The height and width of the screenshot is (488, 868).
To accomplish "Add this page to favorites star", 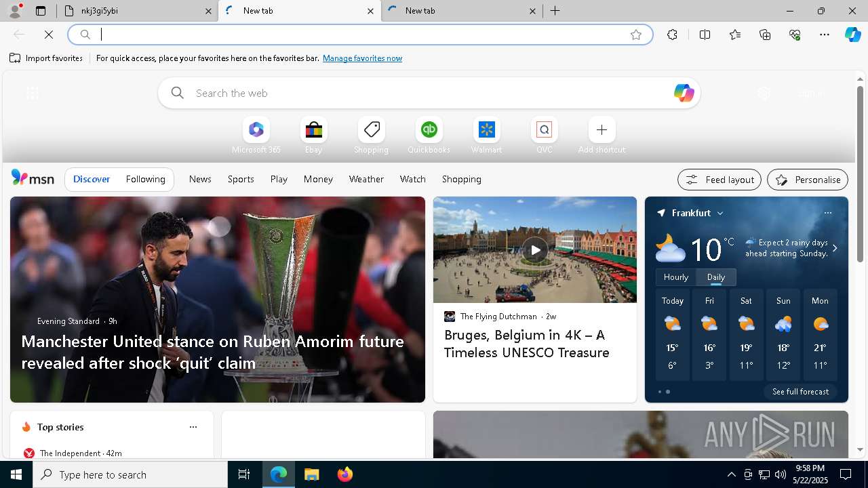I will click(x=635, y=35).
